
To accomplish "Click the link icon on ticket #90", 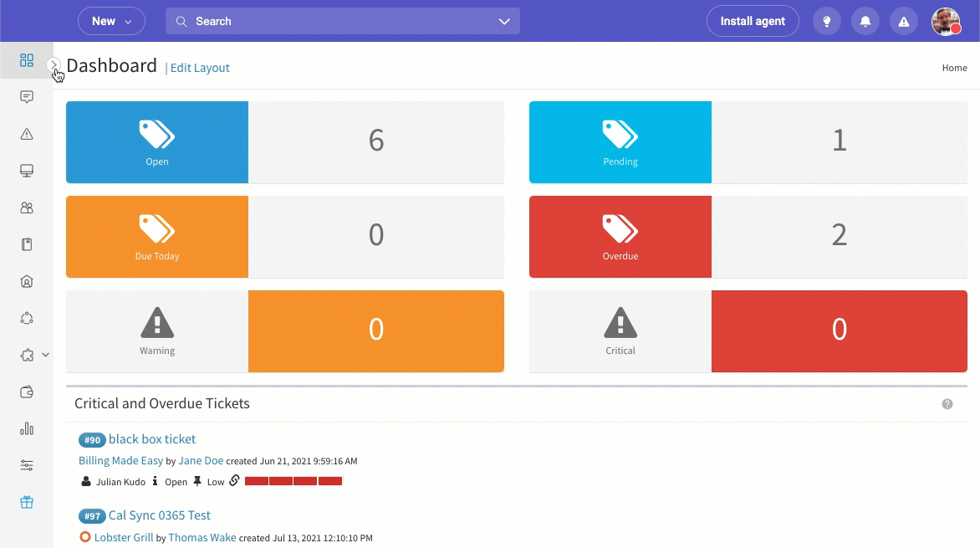I will pyautogui.click(x=234, y=480).
